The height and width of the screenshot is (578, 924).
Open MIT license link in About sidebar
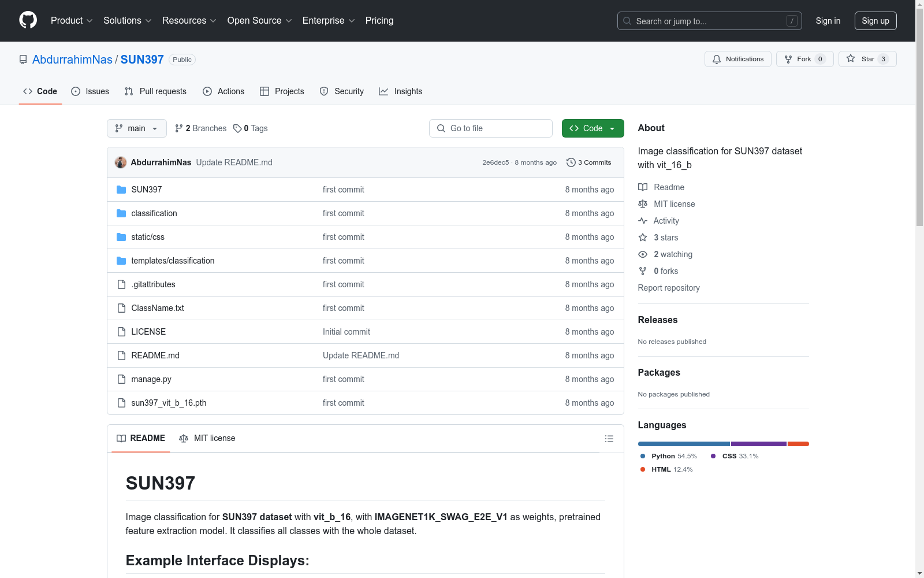point(666,204)
